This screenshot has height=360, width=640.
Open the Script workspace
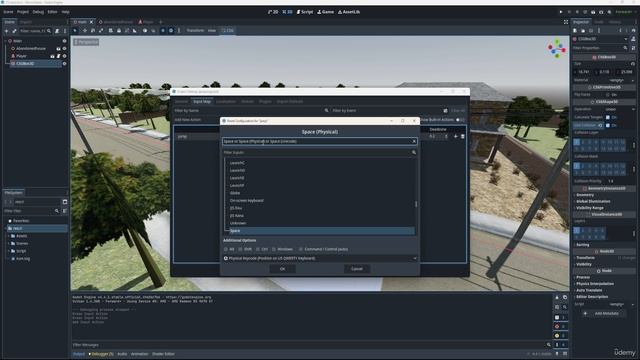(305, 12)
